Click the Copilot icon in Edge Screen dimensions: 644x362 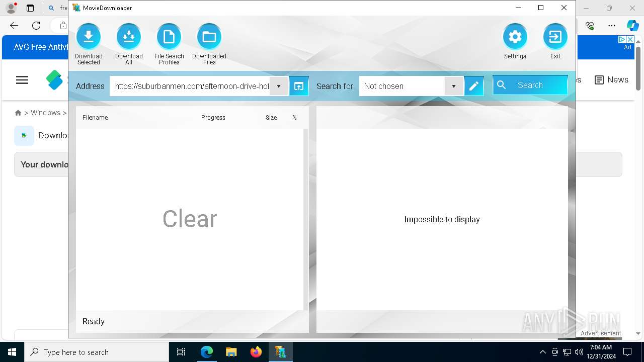point(632,26)
